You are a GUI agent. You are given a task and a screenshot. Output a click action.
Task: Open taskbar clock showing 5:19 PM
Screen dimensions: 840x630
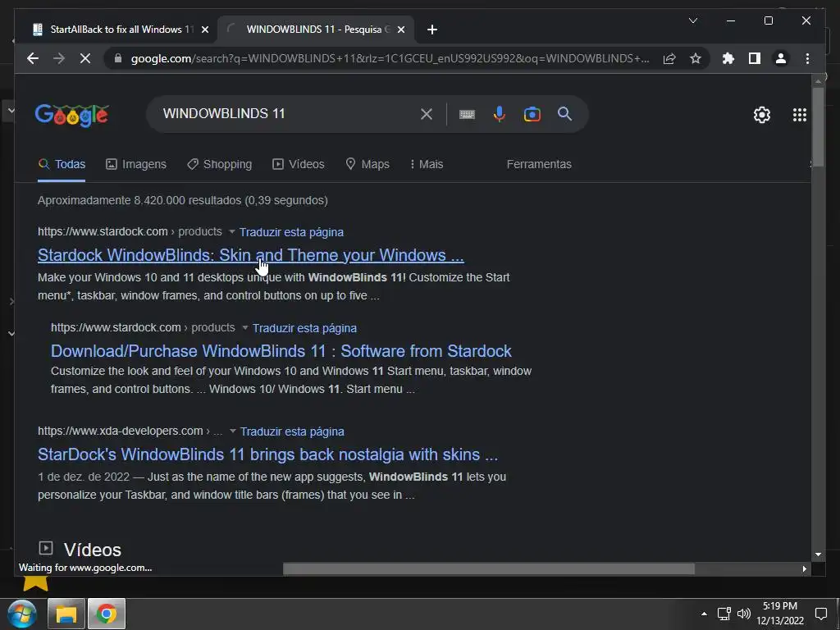click(x=780, y=614)
